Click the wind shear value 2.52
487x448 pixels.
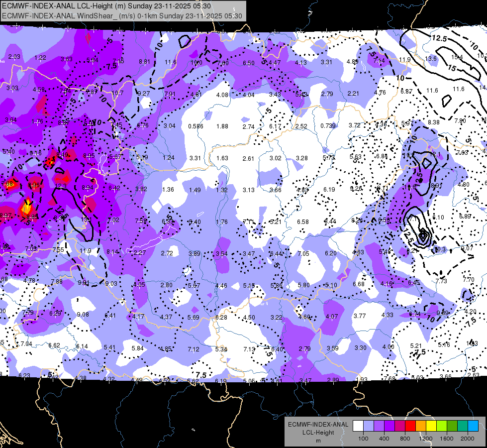(301, 126)
